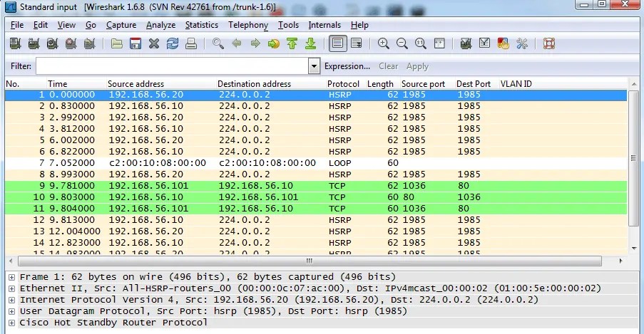Expand the Frame 1 tree node
644x334 pixels.
coord(12,277)
